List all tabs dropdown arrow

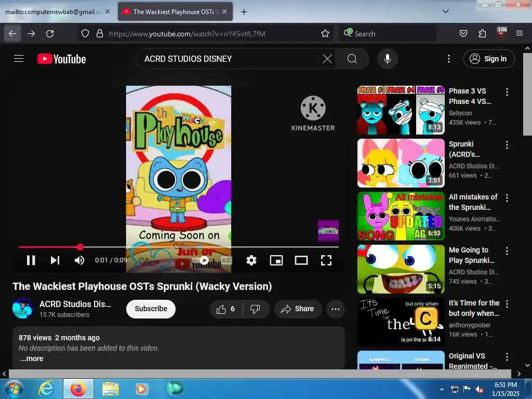tap(445, 11)
